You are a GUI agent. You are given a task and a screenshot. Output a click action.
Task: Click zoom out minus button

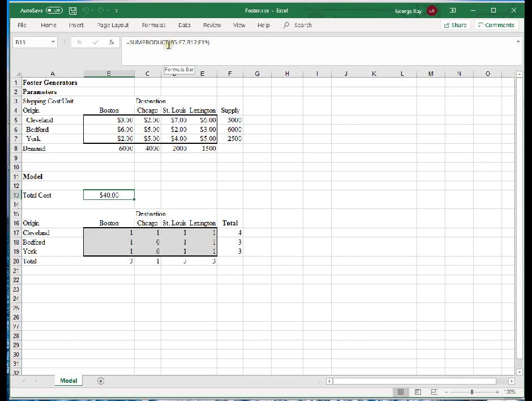point(447,392)
